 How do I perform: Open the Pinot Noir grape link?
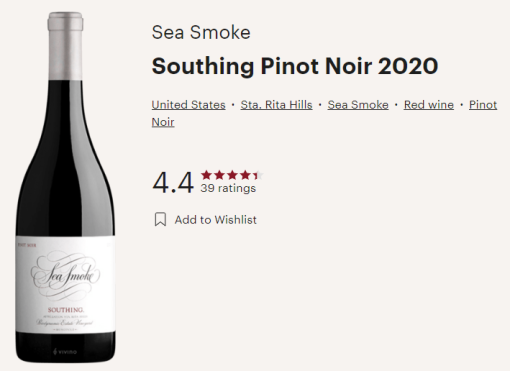coord(483,105)
